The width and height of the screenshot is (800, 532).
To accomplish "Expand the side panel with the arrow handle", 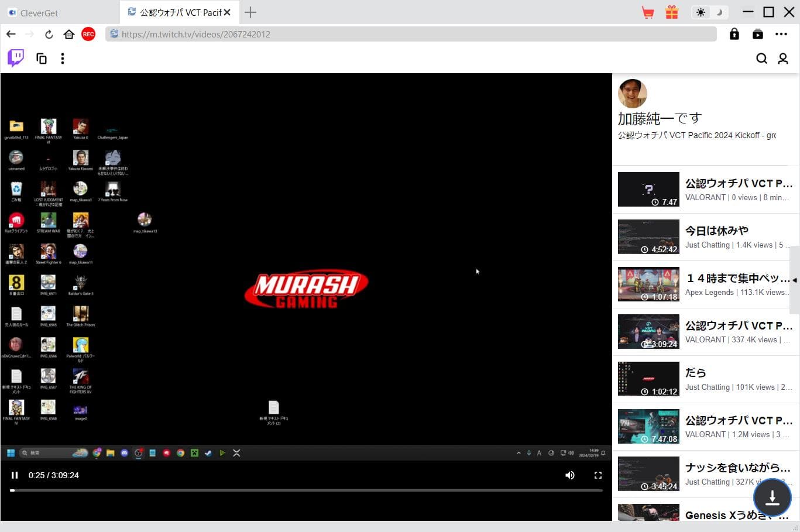I will click(795, 280).
